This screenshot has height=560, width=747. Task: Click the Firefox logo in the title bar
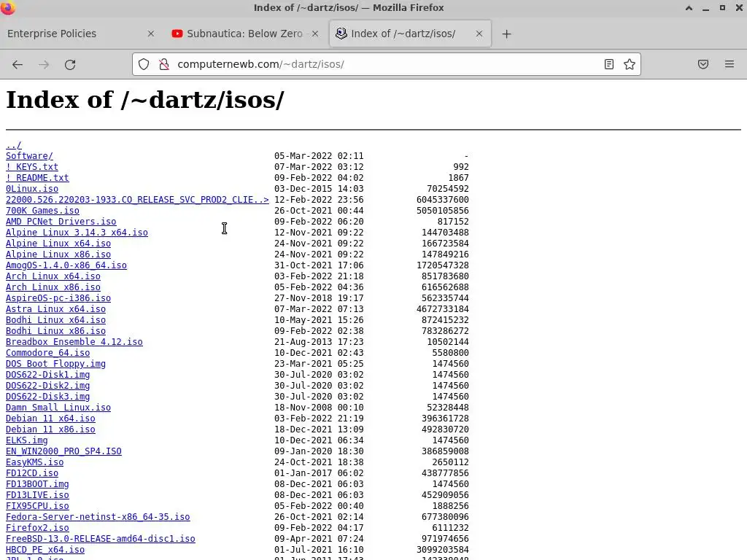[7, 7]
